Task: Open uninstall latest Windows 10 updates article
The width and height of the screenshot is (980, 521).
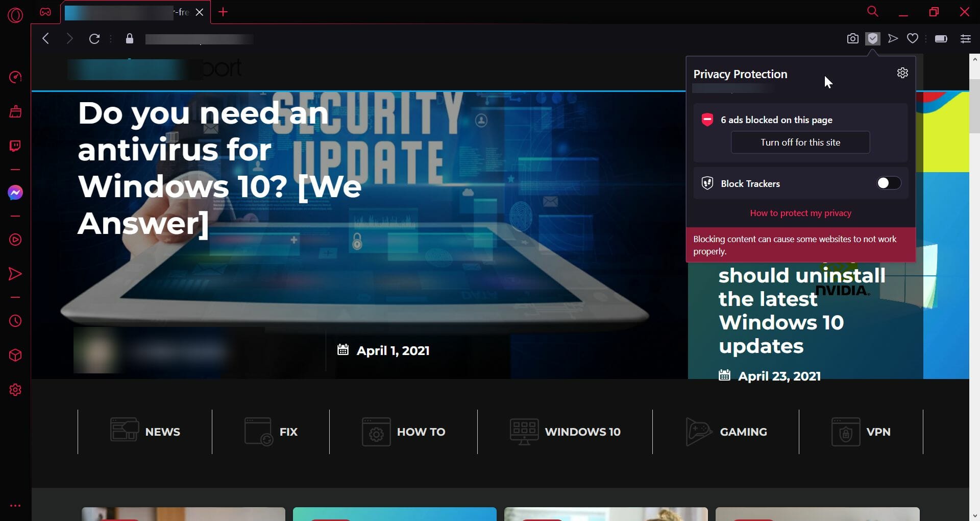Action: (802, 311)
